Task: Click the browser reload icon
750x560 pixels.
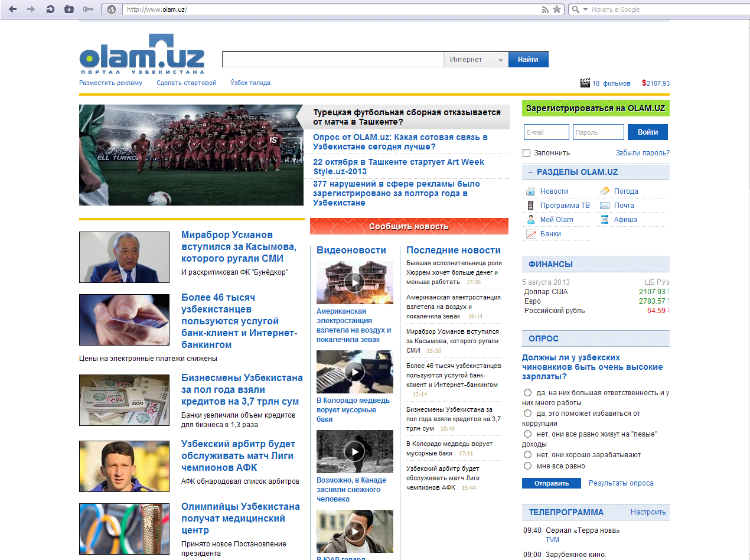Action: tap(50, 9)
